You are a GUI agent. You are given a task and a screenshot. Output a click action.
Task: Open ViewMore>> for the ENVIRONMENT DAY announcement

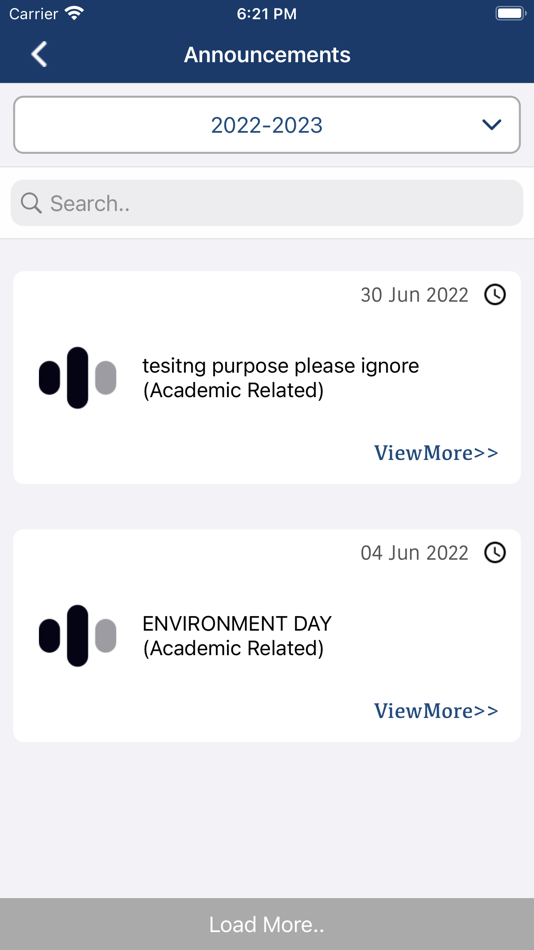pos(436,710)
